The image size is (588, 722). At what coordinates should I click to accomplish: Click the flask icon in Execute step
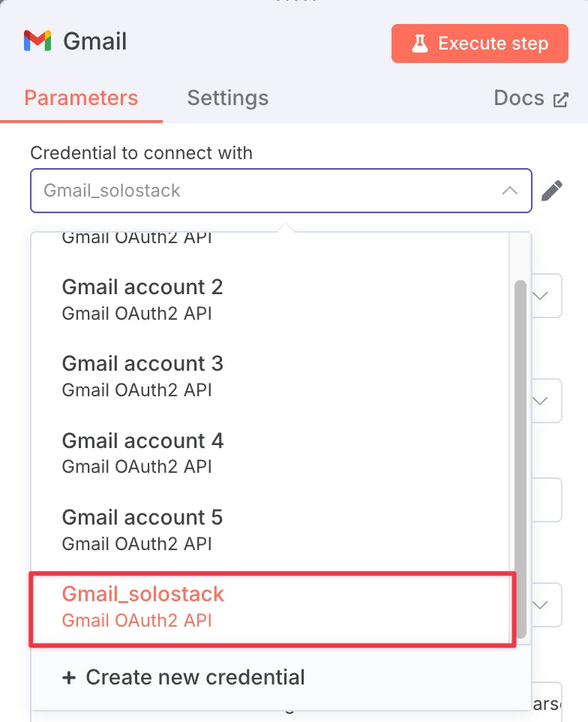419,44
